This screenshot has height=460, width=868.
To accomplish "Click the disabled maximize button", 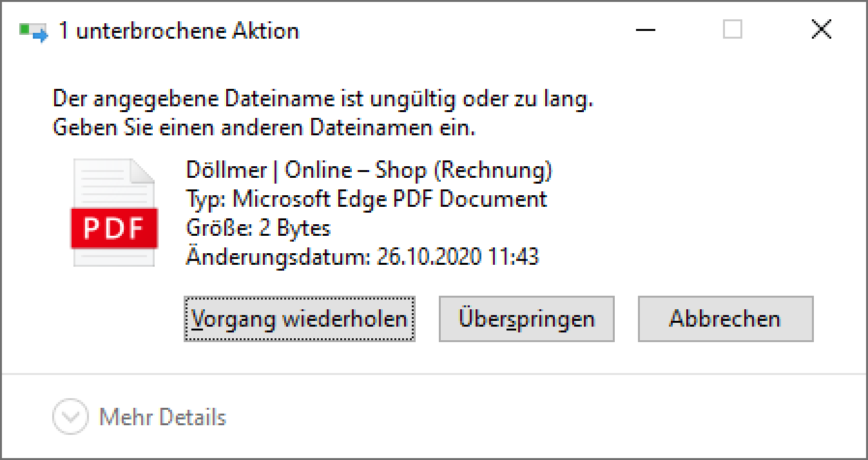I will coord(733,30).
